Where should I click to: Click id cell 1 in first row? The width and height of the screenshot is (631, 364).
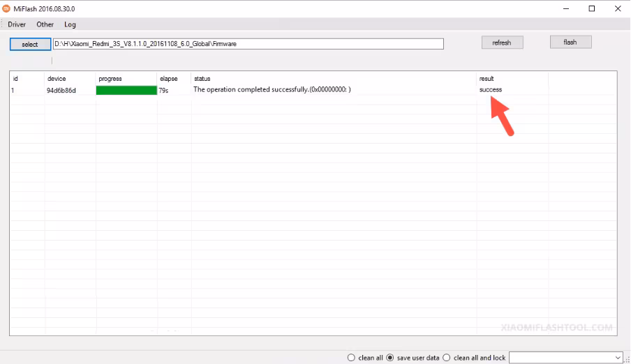[x=13, y=91]
